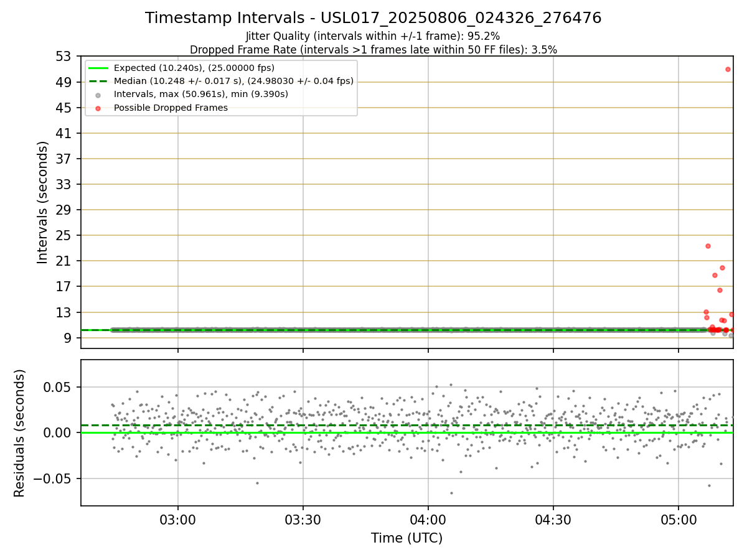Select legend entry "Possible Dropped Frames"

coord(171,108)
